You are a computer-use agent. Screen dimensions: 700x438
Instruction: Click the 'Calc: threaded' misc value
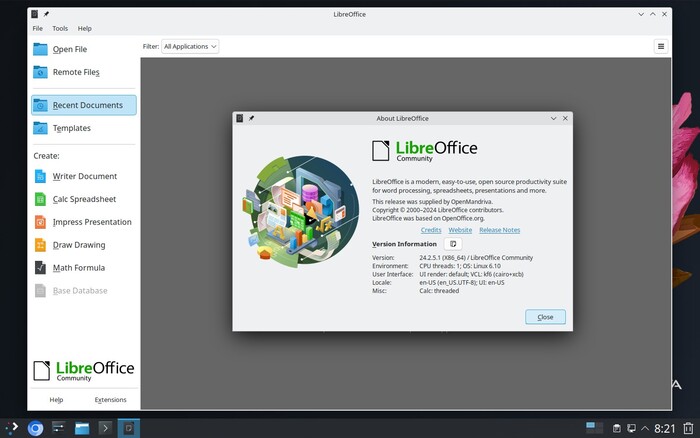(439, 291)
